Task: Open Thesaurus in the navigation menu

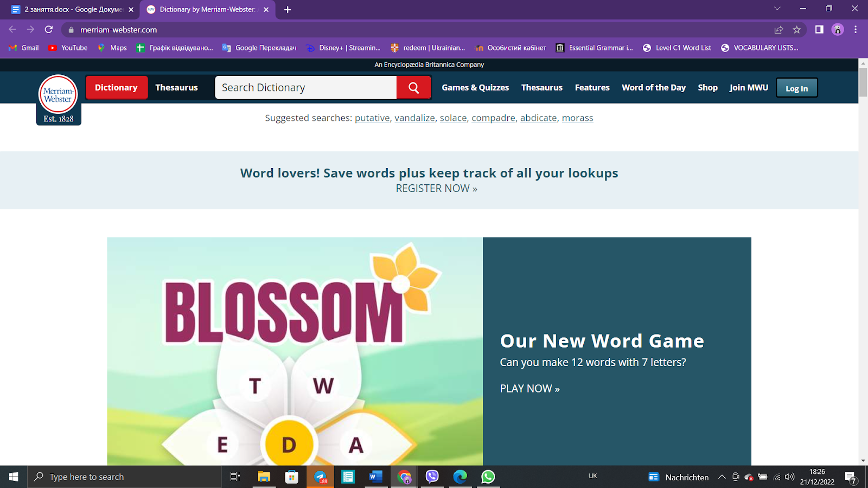Action: [542, 87]
